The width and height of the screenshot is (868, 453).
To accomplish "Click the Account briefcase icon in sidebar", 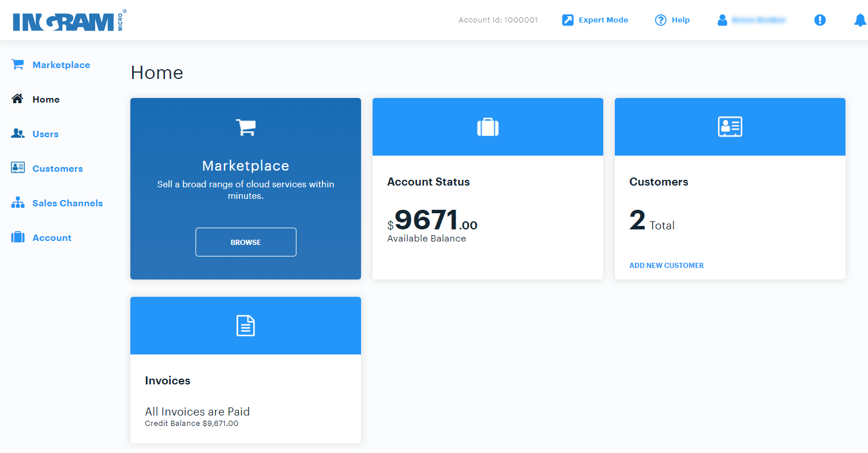I will (18, 237).
